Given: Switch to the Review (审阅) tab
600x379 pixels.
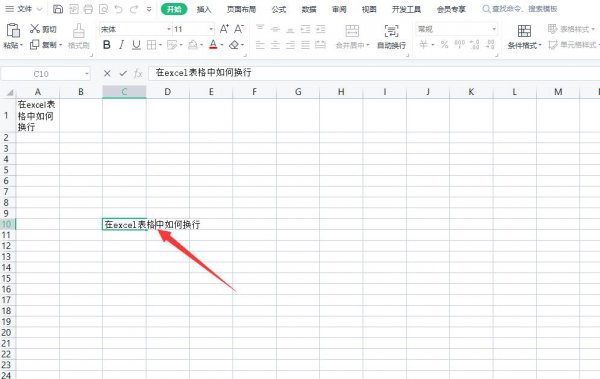Looking at the screenshot, I should coord(339,9).
